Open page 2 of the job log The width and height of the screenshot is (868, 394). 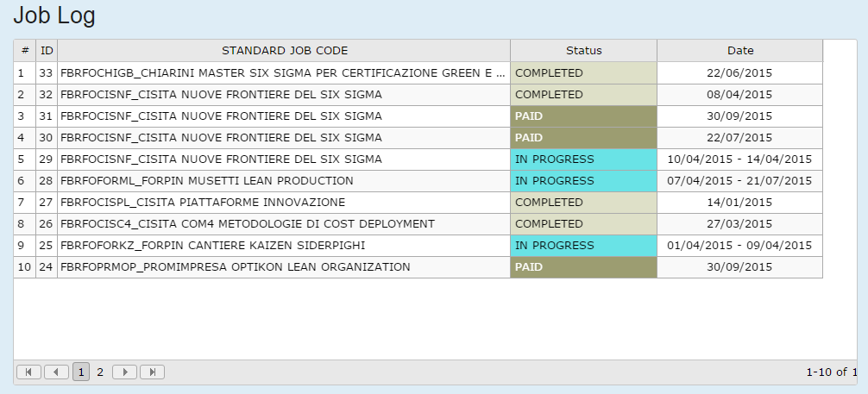pos(100,372)
